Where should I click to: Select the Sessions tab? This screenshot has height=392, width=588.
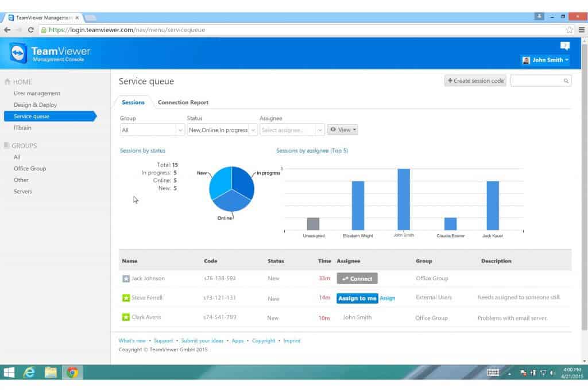tap(133, 102)
